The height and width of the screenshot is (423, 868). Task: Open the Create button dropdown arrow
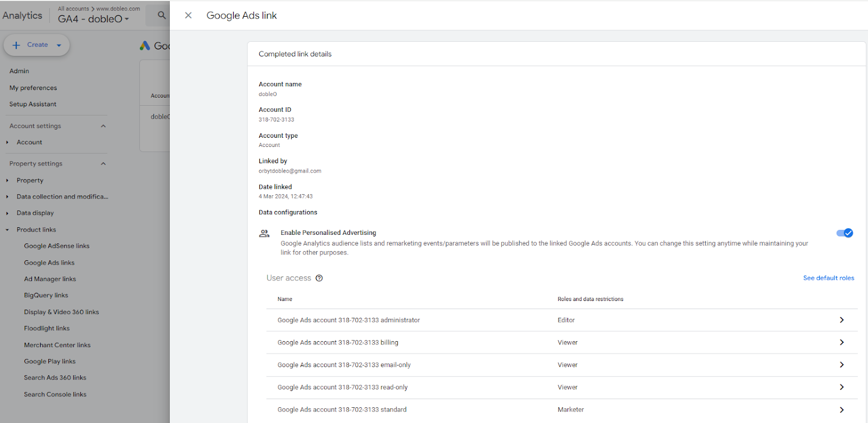tap(59, 45)
